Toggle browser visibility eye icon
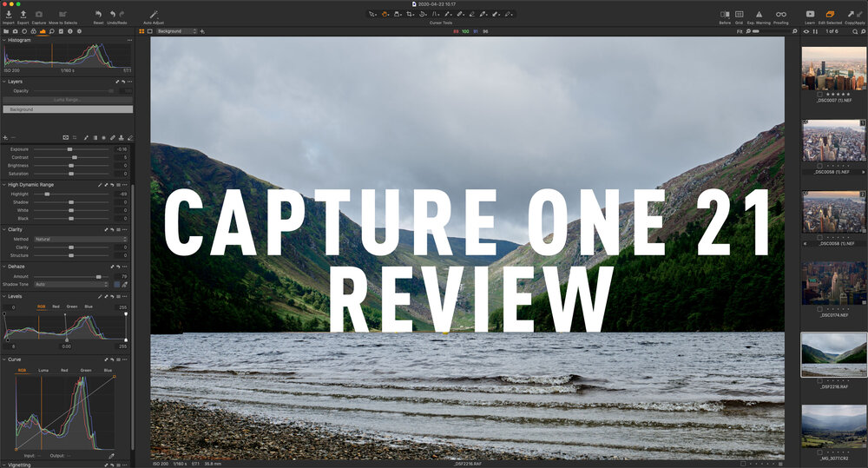 pyautogui.click(x=806, y=31)
